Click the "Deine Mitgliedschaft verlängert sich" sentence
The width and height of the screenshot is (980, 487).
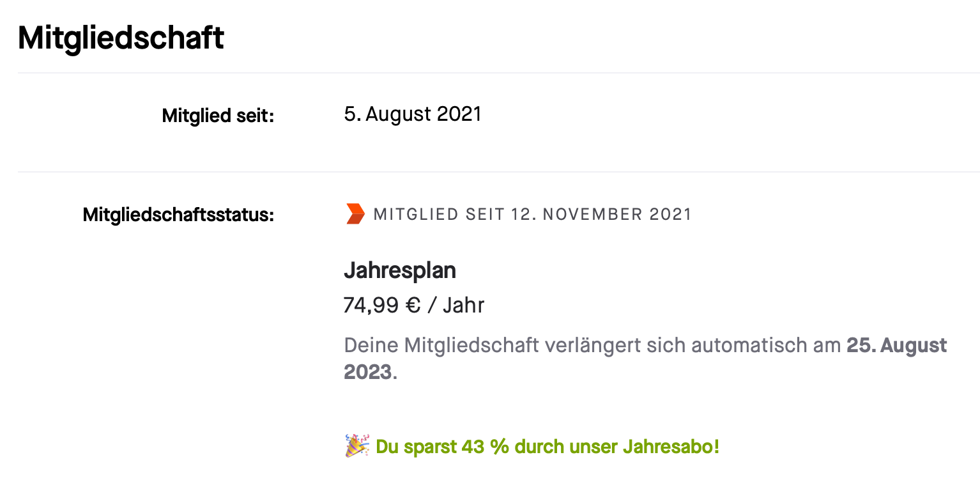tap(592, 346)
